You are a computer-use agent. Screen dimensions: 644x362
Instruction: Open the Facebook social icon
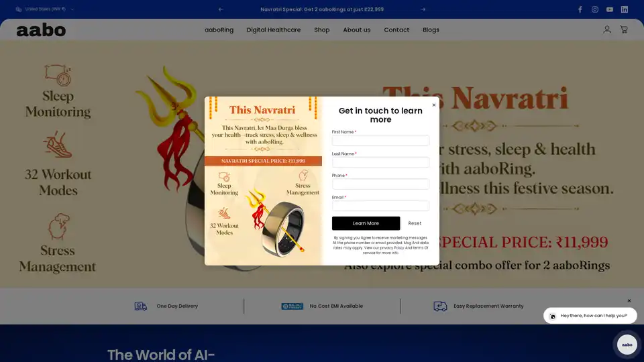[x=580, y=9]
